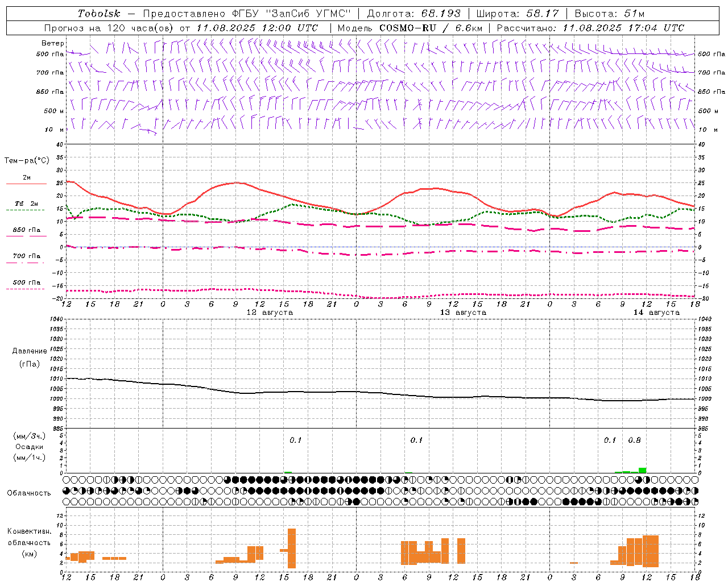Click the tallest orange convective bar on 12 августа

[x=292, y=548]
